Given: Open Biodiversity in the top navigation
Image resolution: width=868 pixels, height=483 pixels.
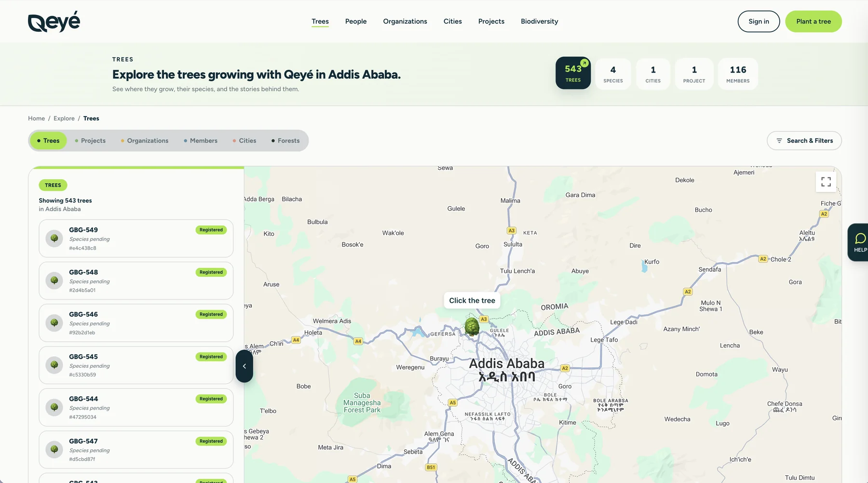Looking at the screenshot, I should [x=540, y=21].
